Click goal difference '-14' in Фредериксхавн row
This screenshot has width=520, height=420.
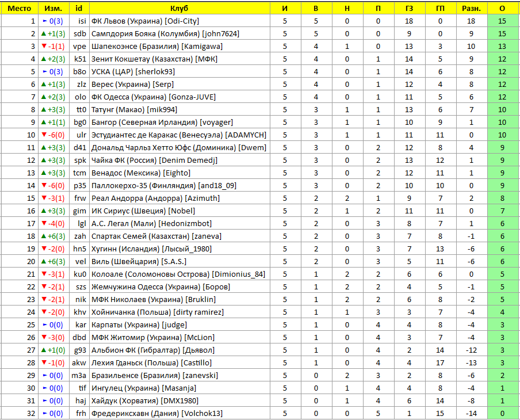point(471,413)
